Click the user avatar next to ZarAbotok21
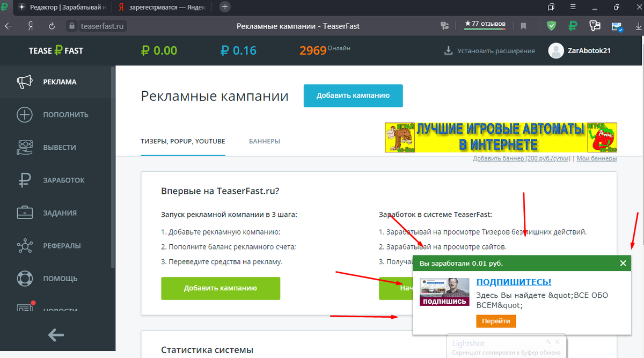 pos(555,50)
